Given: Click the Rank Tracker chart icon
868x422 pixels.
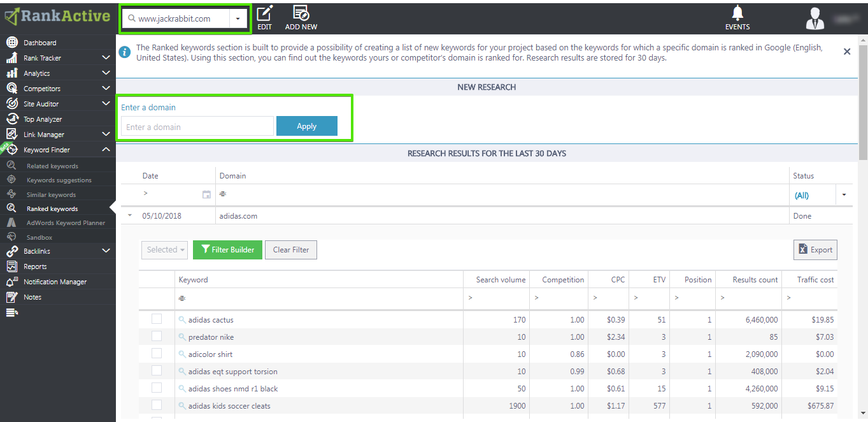Looking at the screenshot, I should (11, 58).
